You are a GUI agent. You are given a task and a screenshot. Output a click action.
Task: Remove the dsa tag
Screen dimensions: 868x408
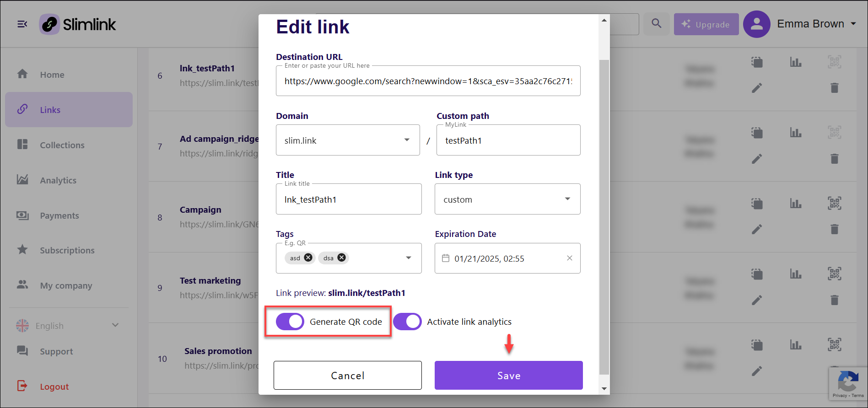[x=342, y=258]
